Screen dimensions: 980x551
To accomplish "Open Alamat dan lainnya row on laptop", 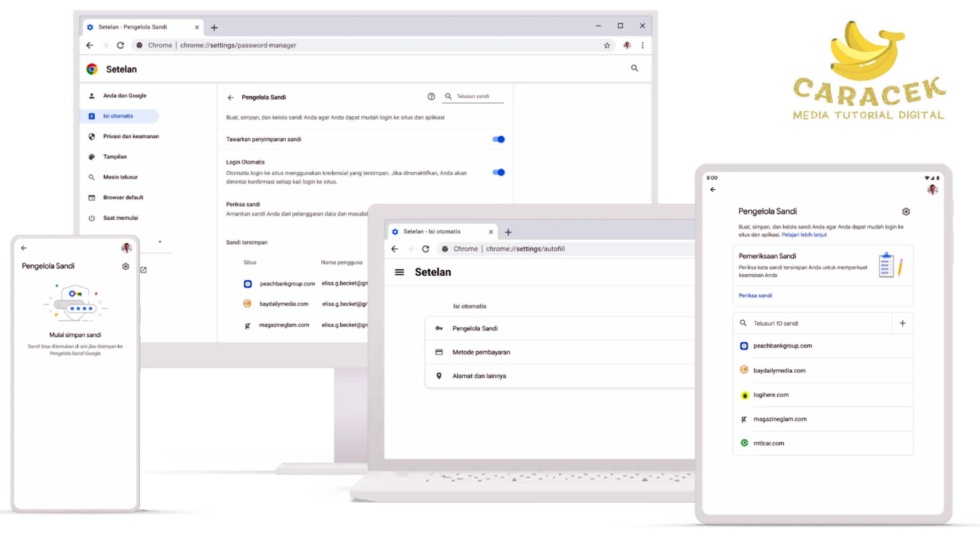I will [560, 376].
